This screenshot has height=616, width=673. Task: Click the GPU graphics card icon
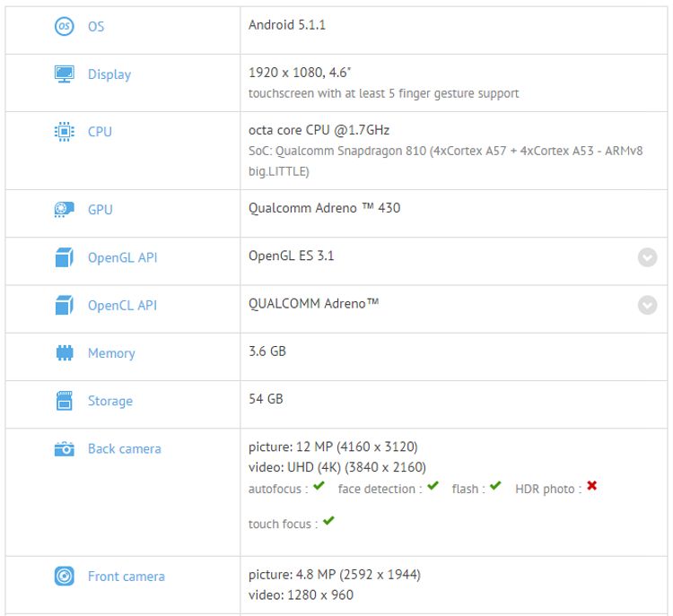(x=64, y=210)
